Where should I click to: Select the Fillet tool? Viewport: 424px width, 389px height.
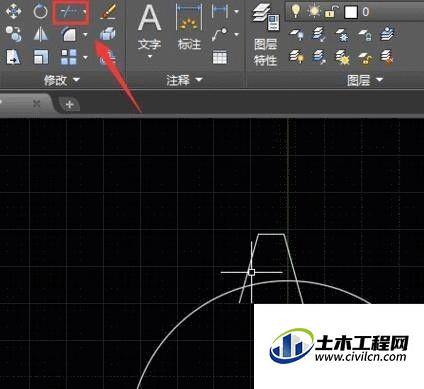pyautogui.click(x=69, y=34)
